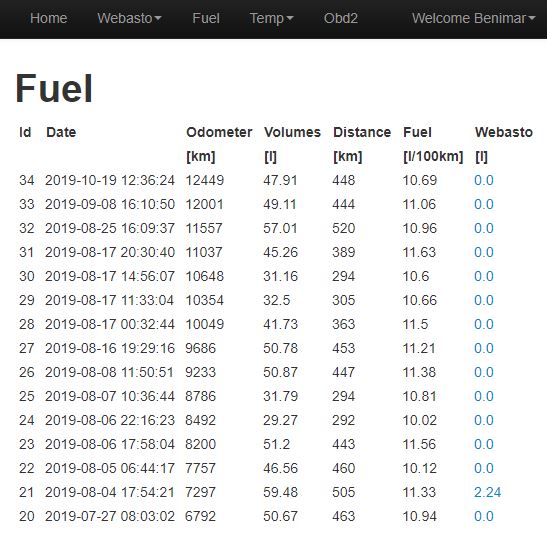This screenshot has width=547, height=538.
Task: Click the 2.24 Webasto link in row 21
Action: pyautogui.click(x=487, y=492)
